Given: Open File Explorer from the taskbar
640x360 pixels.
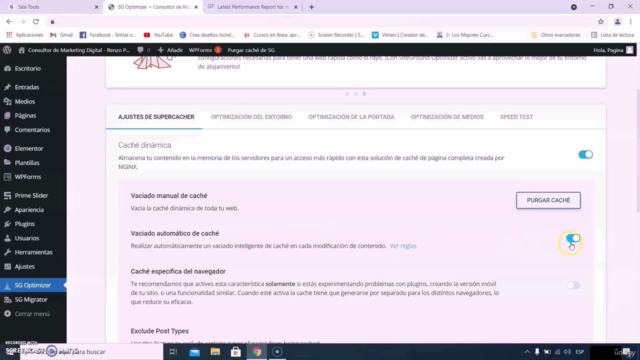Looking at the screenshot, I should pos(215,351).
